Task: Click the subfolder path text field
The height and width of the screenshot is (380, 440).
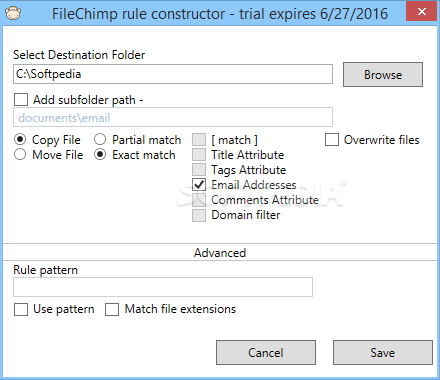Action: pos(173,117)
